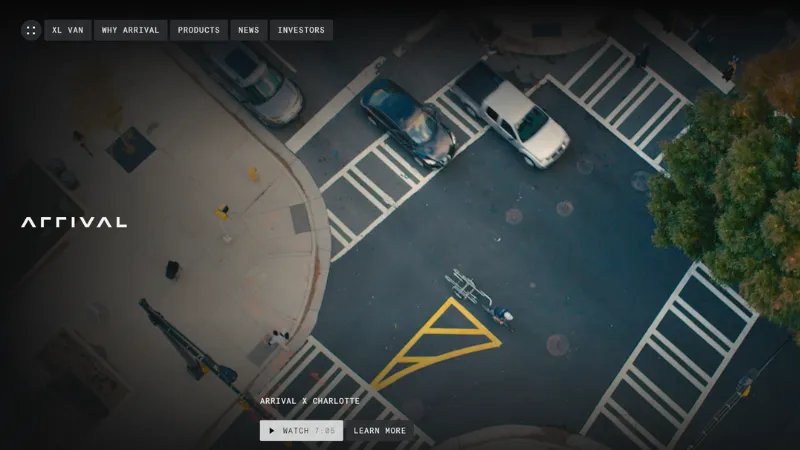Select WHY ARRIVAL in the top navigation
The height and width of the screenshot is (450, 800).
(130, 30)
